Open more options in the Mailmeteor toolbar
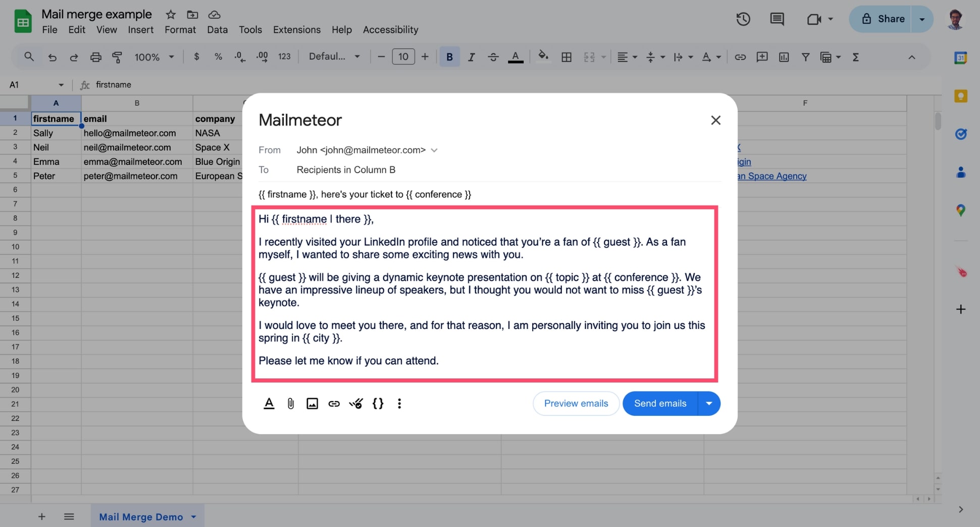This screenshot has height=527, width=980. click(x=399, y=403)
